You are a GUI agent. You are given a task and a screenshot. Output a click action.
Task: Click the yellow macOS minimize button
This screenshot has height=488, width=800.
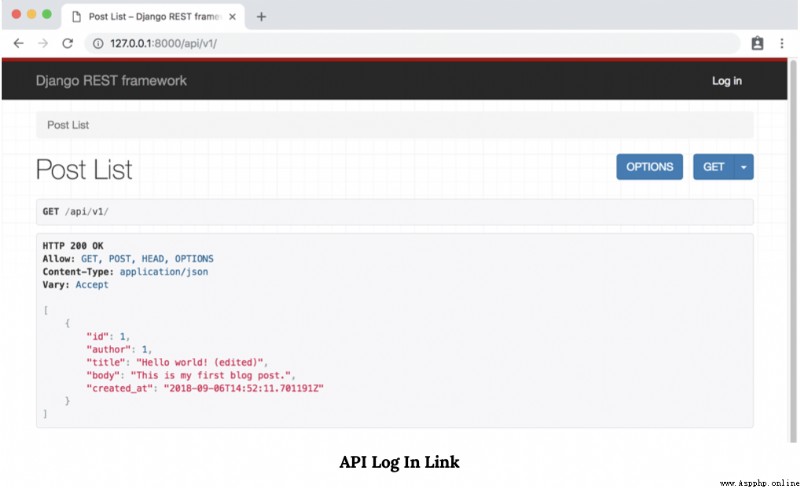click(x=32, y=14)
